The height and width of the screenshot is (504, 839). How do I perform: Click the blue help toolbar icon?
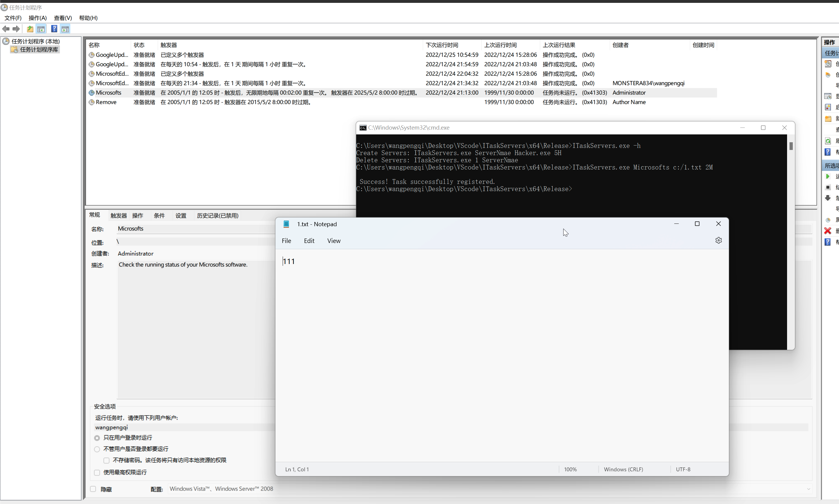coord(54,29)
